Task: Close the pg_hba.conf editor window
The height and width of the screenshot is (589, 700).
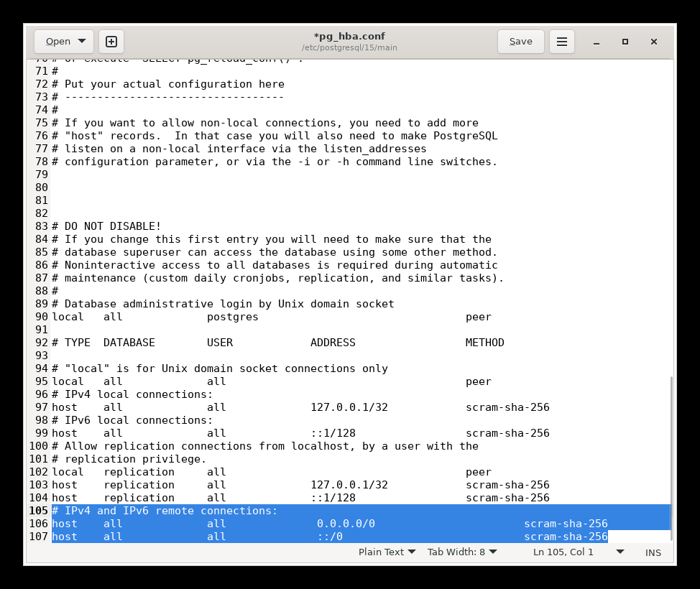Action: tap(654, 42)
